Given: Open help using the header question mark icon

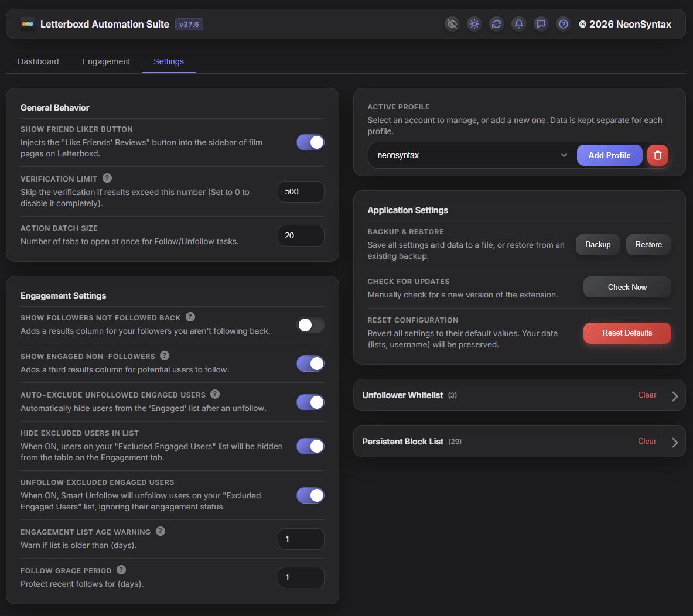Looking at the screenshot, I should pyautogui.click(x=563, y=24).
